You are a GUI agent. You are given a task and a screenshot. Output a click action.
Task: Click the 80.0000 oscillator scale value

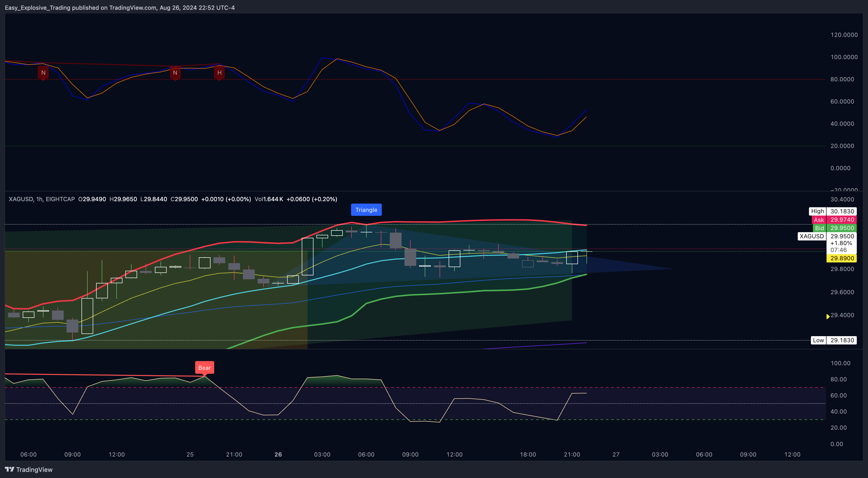(842, 79)
